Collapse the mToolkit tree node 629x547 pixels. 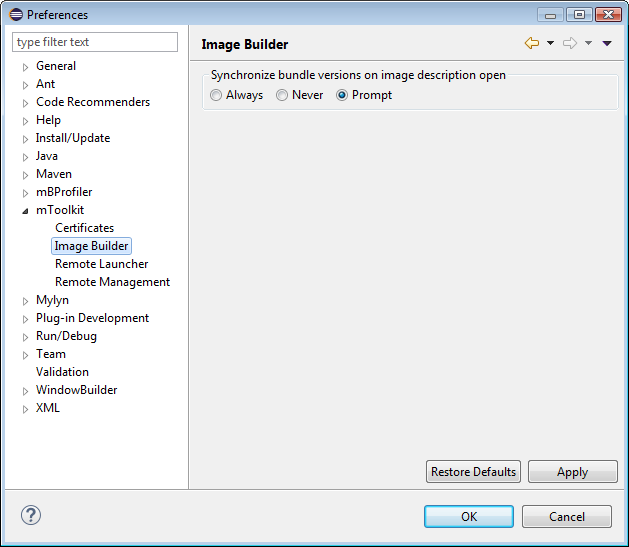click(x=25, y=211)
